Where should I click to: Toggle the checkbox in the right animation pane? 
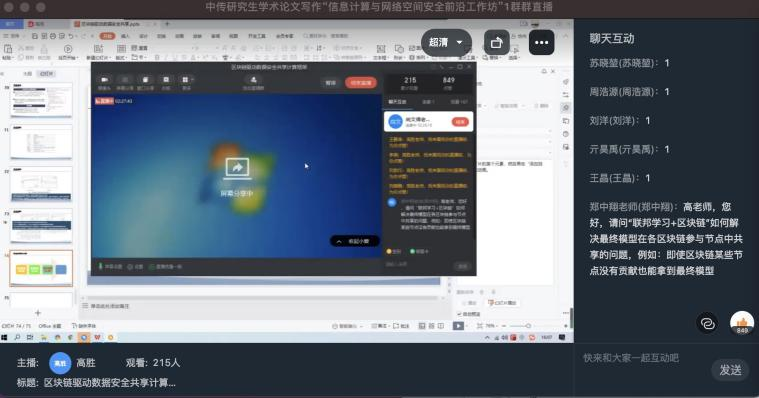point(459,314)
